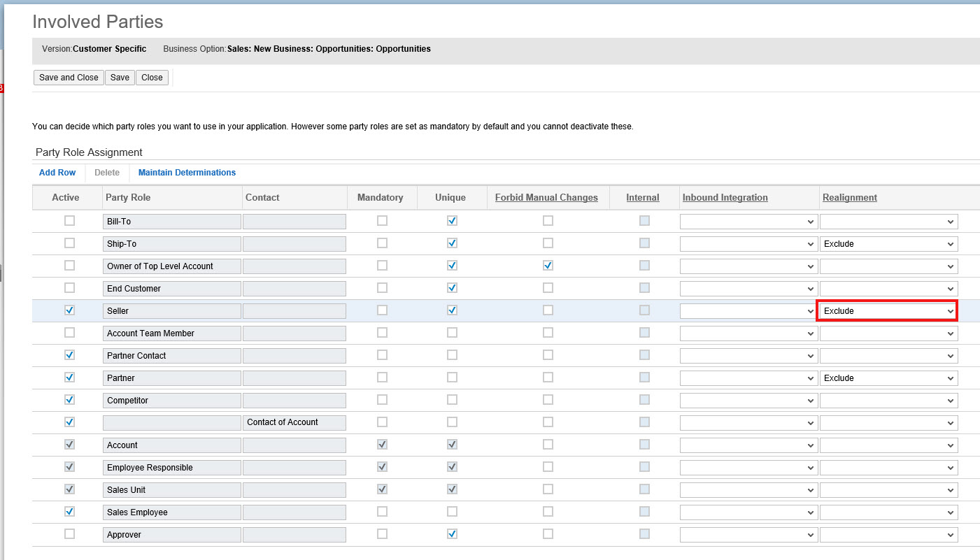Viewport: 980px width, 560px height.
Task: Click the Party Role Assignment section title
Action: coord(89,152)
